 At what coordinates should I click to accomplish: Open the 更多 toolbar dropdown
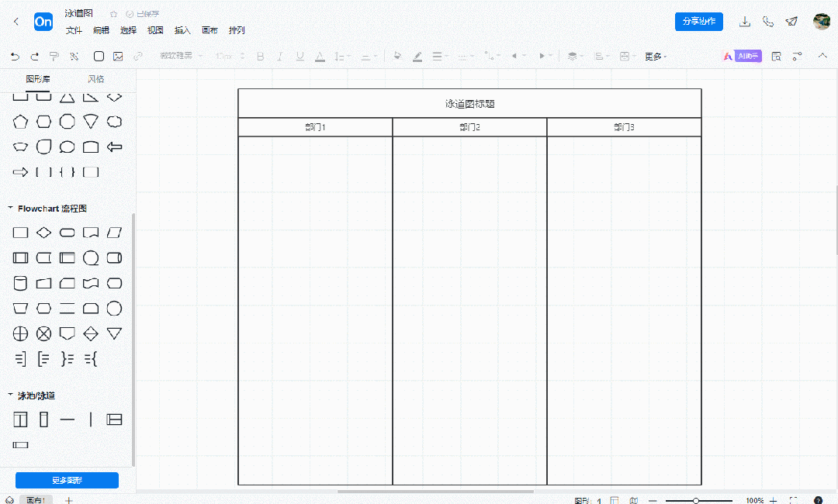(655, 56)
